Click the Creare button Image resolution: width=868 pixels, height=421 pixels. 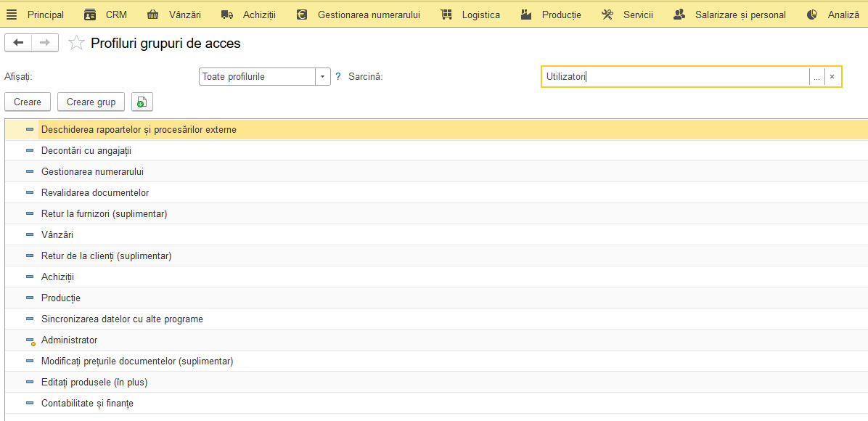pos(28,102)
